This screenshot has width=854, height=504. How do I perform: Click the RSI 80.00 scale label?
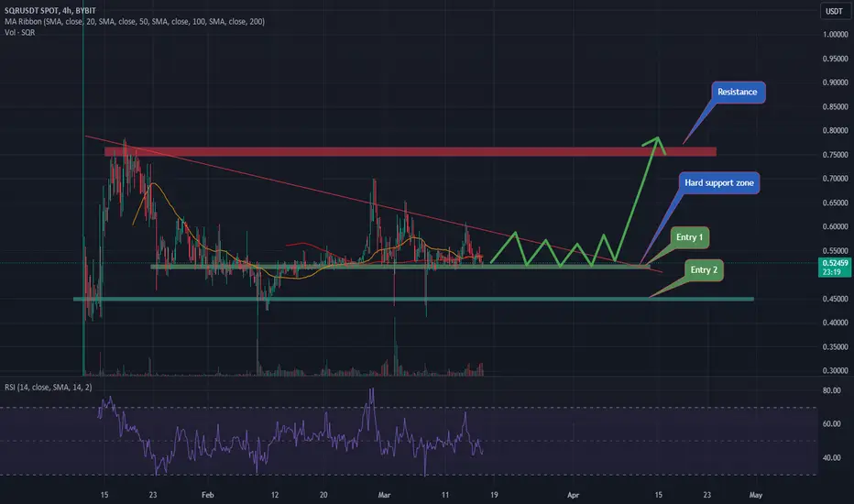(832, 390)
